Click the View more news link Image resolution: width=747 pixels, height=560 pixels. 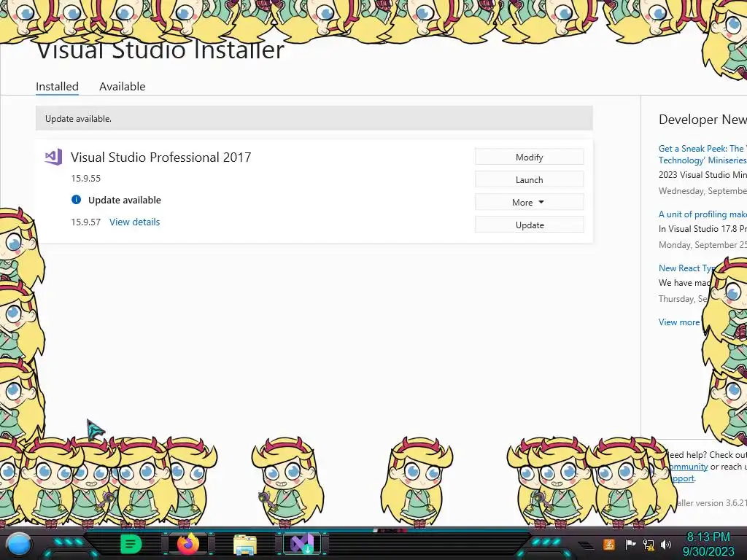679,322
